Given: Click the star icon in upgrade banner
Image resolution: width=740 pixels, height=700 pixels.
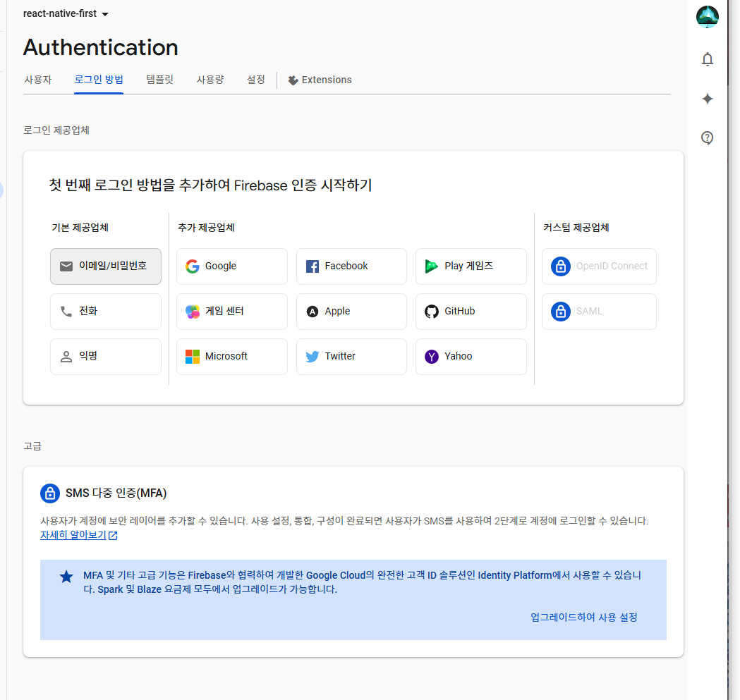Looking at the screenshot, I should 66,577.
